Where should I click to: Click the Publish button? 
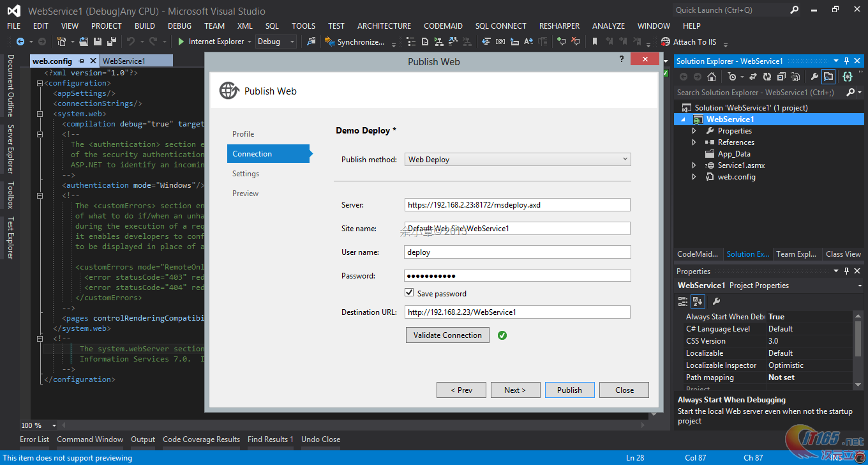pyautogui.click(x=569, y=390)
